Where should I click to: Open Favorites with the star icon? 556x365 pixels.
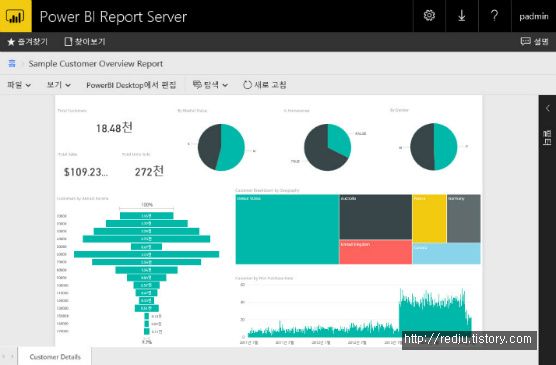(28, 42)
